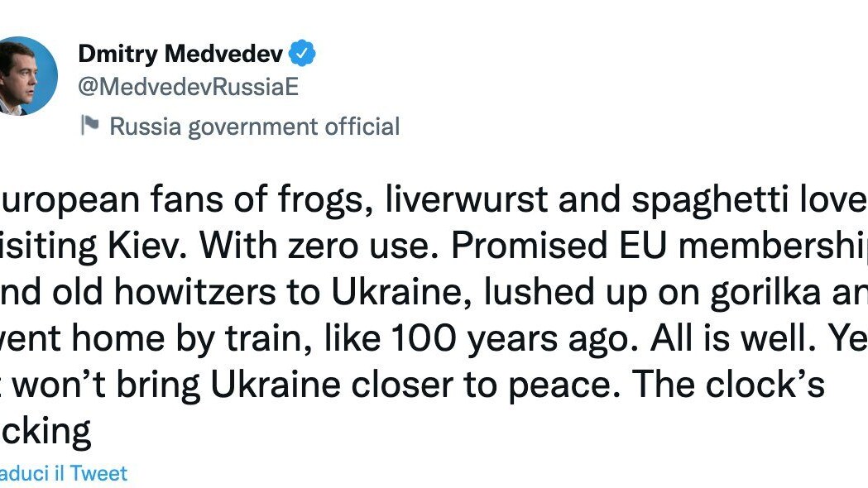The image size is (868, 488).
Task: Click the "Russia government official" label
Action: point(255,127)
